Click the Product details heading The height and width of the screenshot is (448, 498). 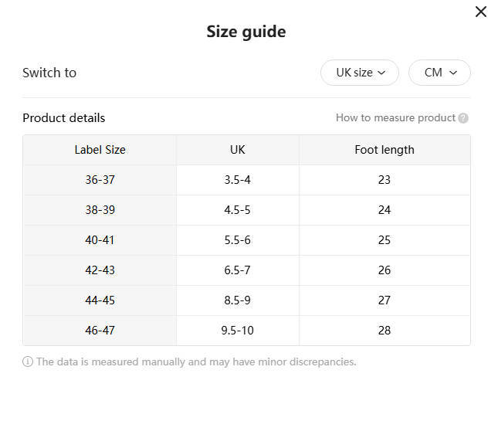point(64,118)
